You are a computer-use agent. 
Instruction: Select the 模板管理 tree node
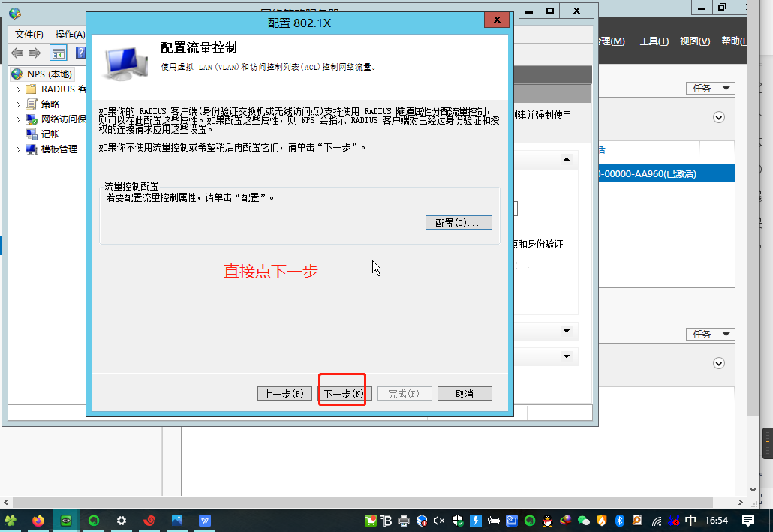(52, 149)
